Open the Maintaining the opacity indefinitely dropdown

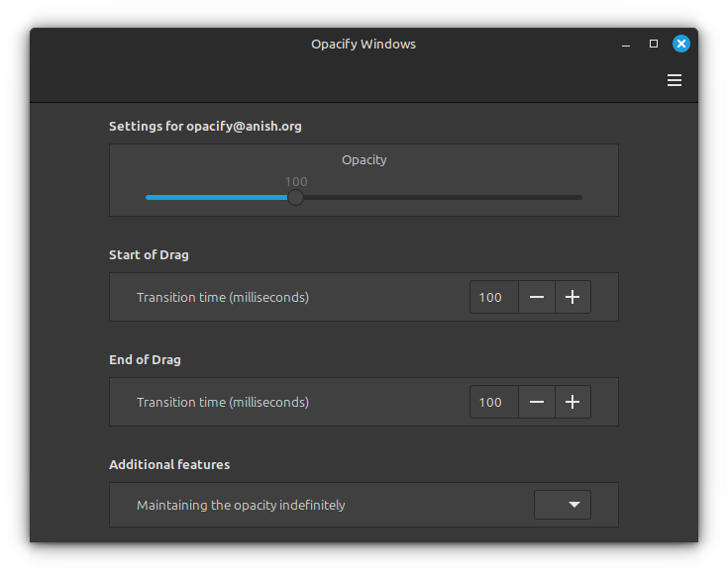(563, 505)
